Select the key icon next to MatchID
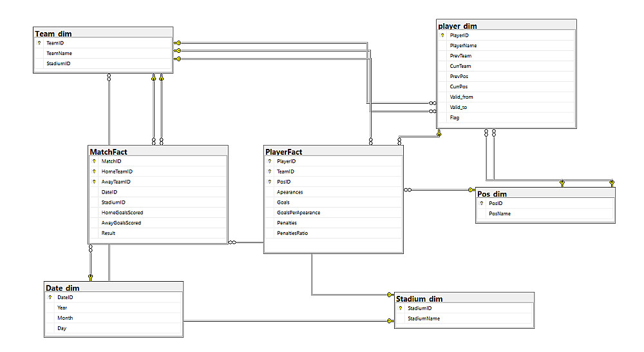 94,161
